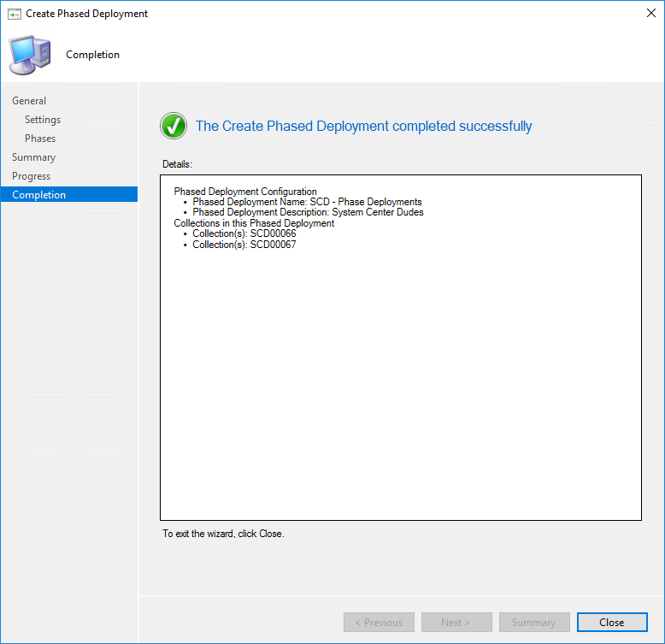Click the Create Phased Deployment title bar icon
Viewport: 665px width, 644px height.
point(14,14)
